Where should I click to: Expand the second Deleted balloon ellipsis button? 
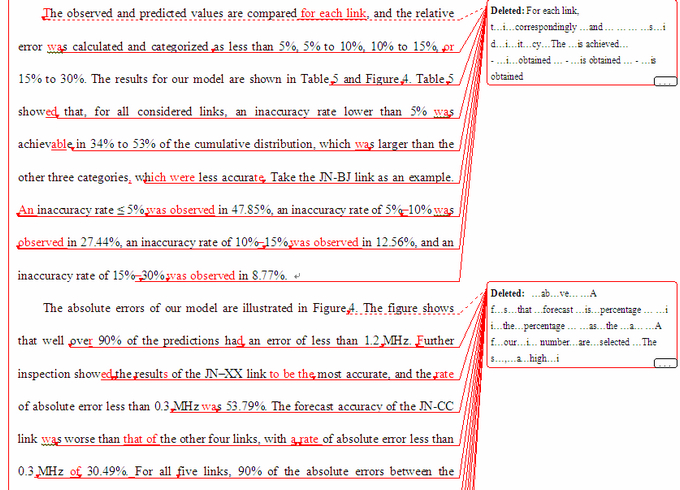665,364
